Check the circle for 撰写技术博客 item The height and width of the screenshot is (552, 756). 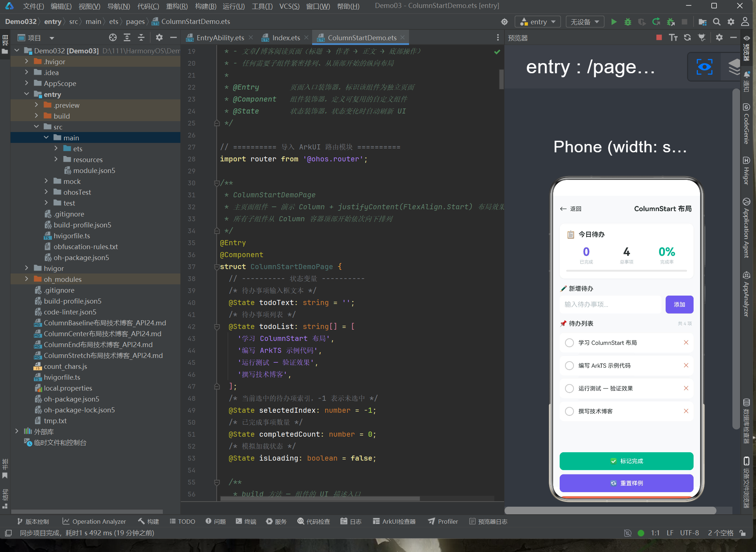pyautogui.click(x=569, y=411)
